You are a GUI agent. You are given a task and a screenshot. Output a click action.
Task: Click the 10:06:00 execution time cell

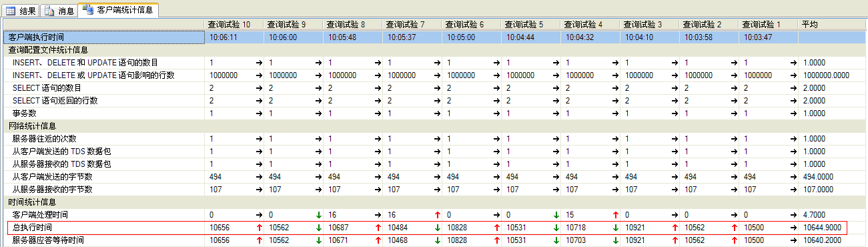point(283,37)
